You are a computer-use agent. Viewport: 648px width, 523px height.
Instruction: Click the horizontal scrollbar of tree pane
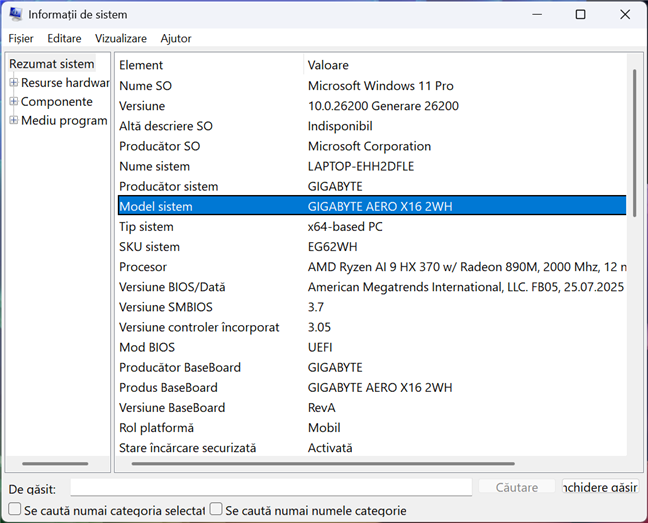pyautogui.click(x=55, y=464)
